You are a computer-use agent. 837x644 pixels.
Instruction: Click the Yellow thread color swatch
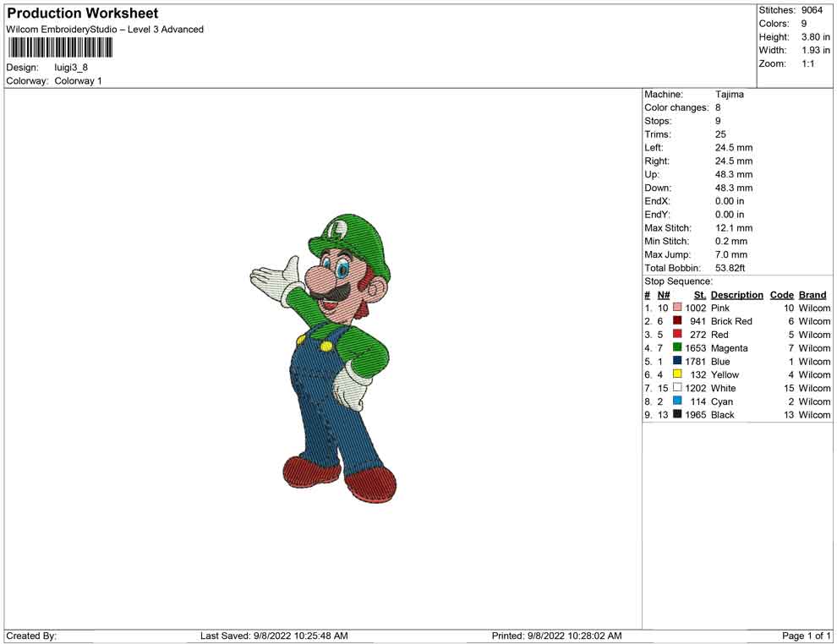coord(677,374)
